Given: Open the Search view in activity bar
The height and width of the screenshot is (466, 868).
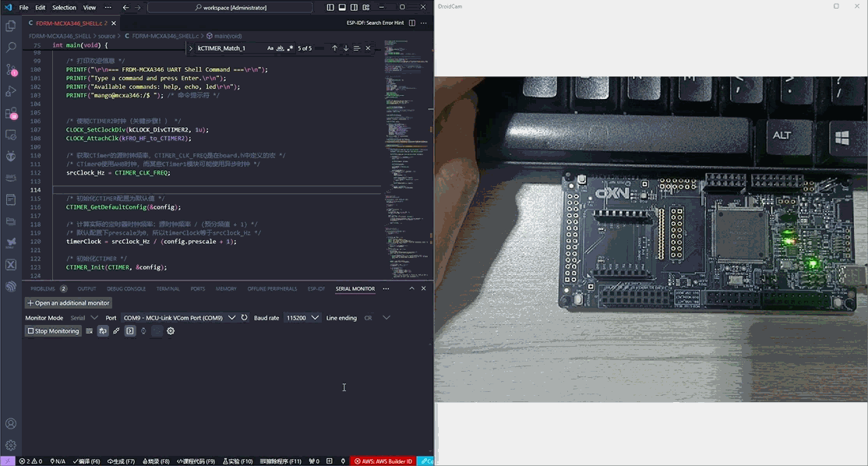Looking at the screenshot, I should point(11,48).
